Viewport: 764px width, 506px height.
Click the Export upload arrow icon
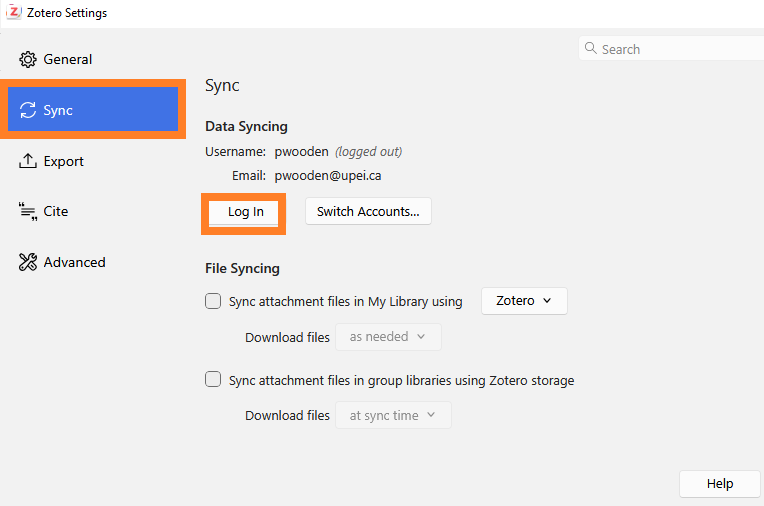point(28,161)
